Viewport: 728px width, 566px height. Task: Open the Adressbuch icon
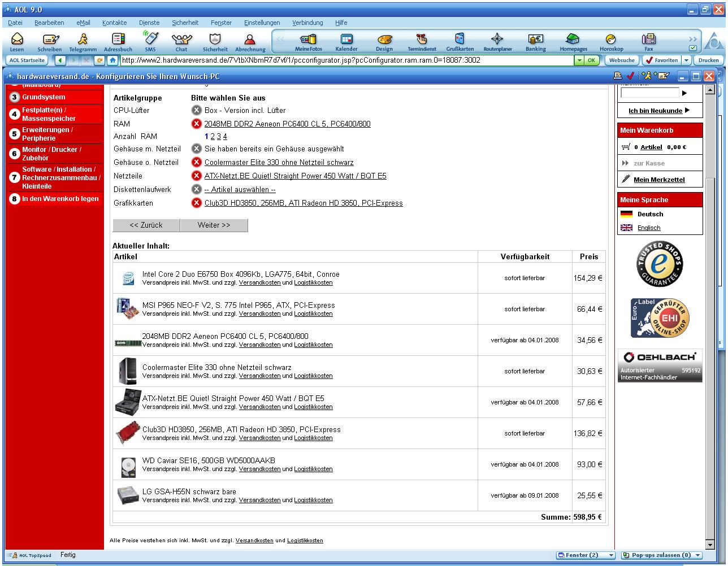pos(118,42)
